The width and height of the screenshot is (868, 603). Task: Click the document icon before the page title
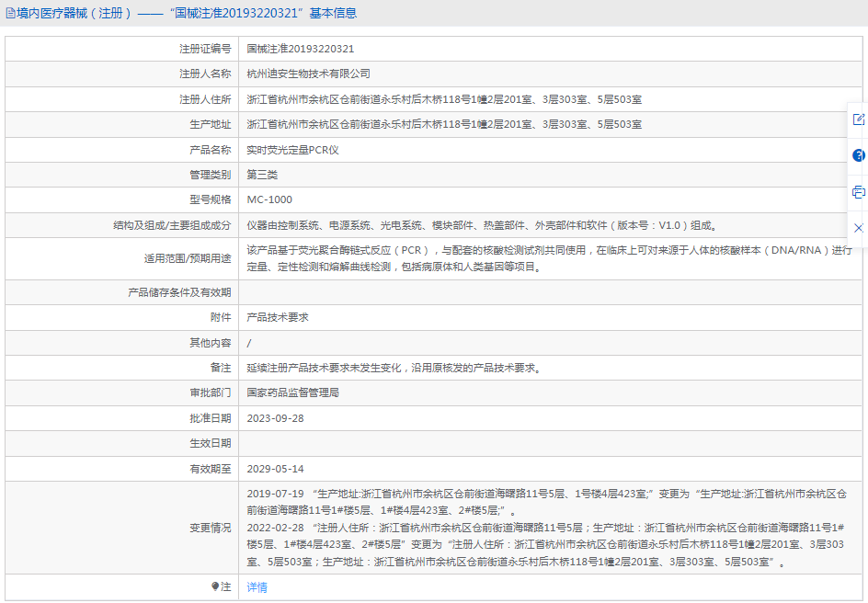10,13
